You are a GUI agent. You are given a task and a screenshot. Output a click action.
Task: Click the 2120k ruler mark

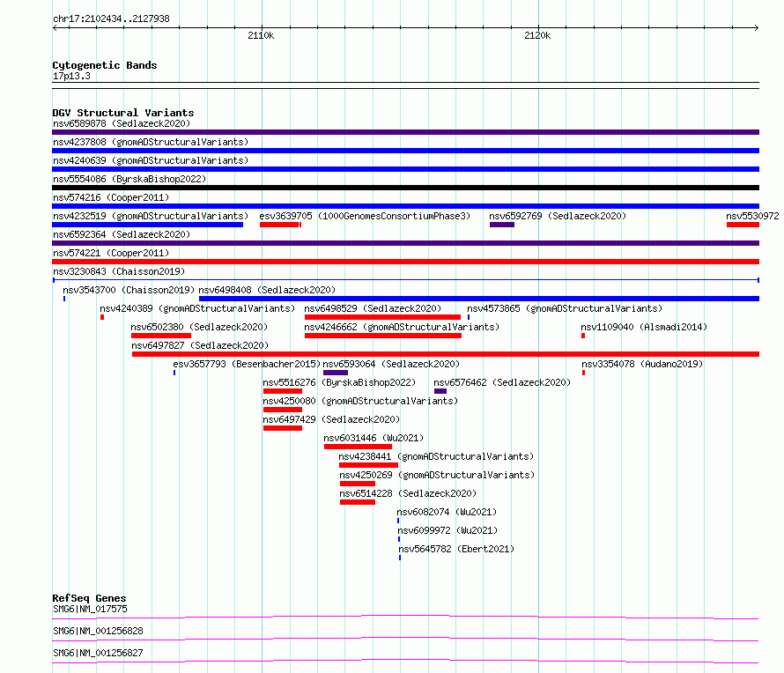pos(537,35)
